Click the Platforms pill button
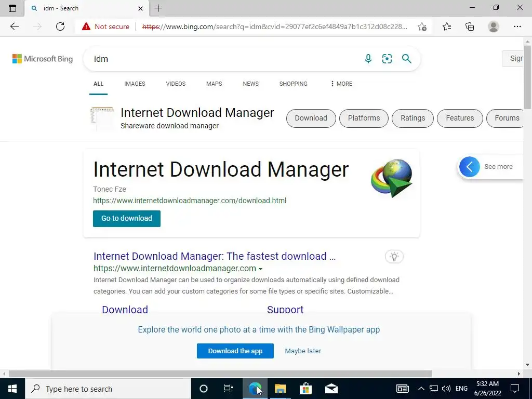Viewport: 532px width, 399px height. pyautogui.click(x=364, y=118)
